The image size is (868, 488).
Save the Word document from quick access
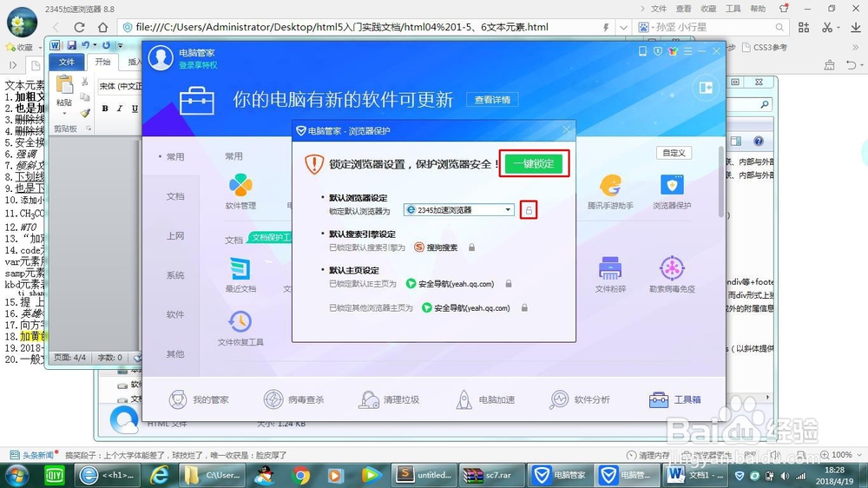71,45
